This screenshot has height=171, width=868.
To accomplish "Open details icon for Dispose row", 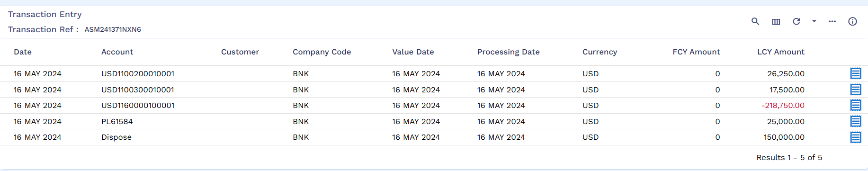I will tap(856, 137).
